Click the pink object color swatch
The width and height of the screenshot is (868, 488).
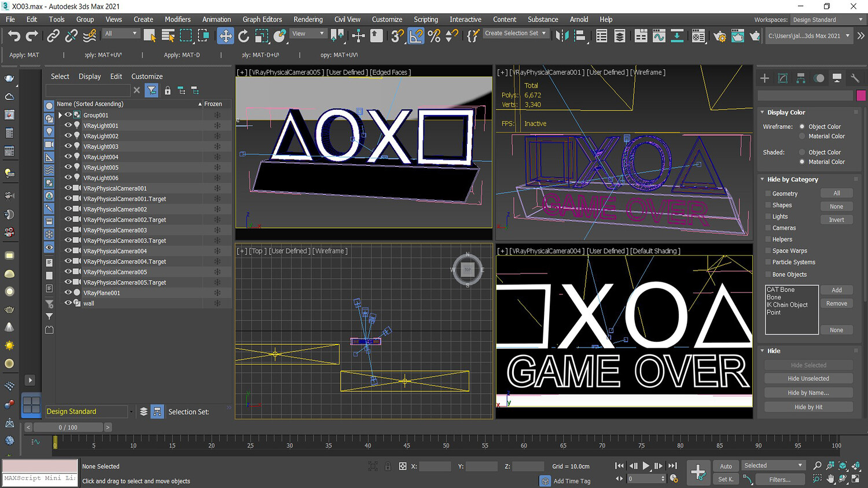861,95
